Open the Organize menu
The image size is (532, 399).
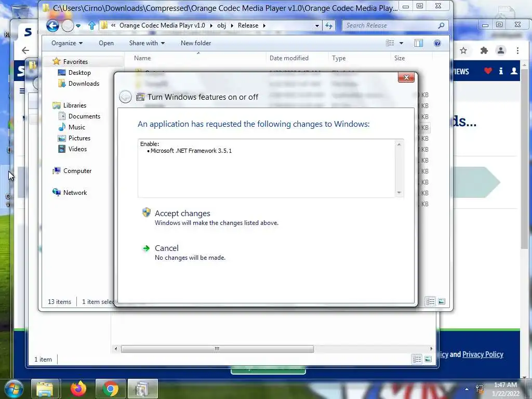click(67, 43)
